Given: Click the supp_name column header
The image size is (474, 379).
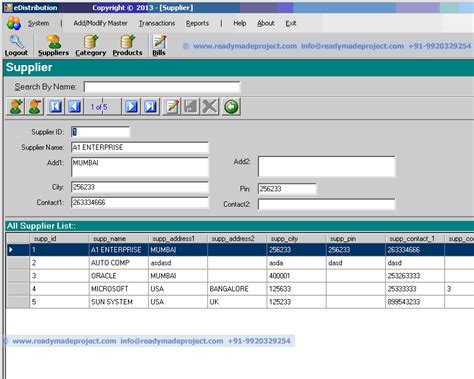Looking at the screenshot, I should (119, 239).
